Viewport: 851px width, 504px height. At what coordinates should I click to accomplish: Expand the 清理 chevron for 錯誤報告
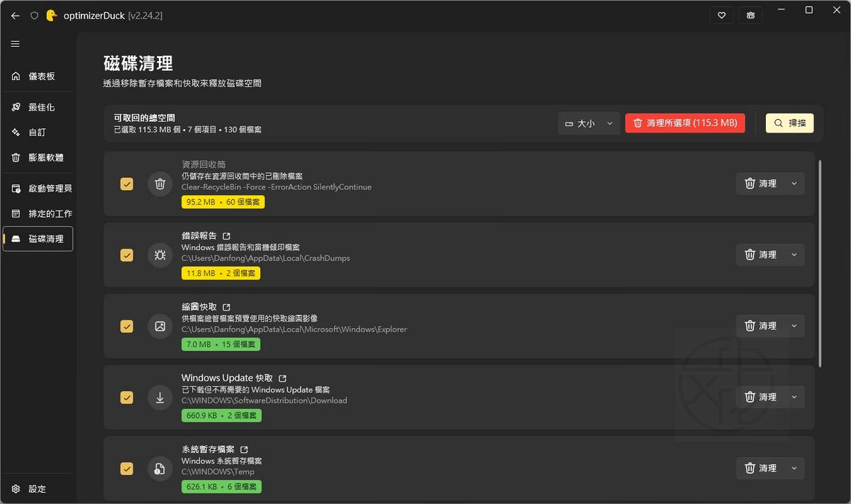click(794, 254)
